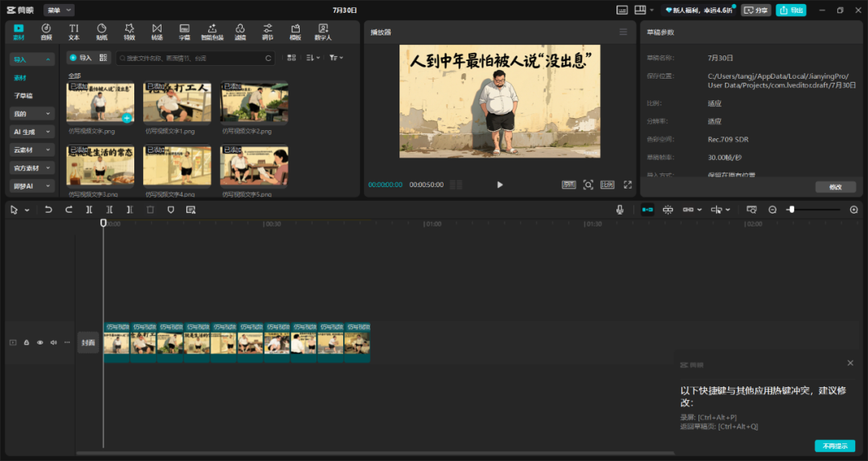868x461 pixels.
Task: Open the media sort dropdown
Action: (313, 58)
